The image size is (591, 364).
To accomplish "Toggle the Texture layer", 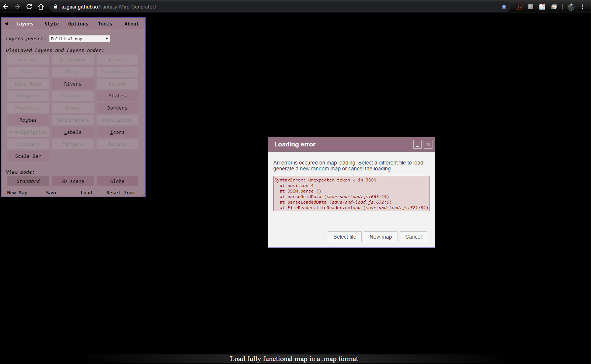I will (x=28, y=60).
